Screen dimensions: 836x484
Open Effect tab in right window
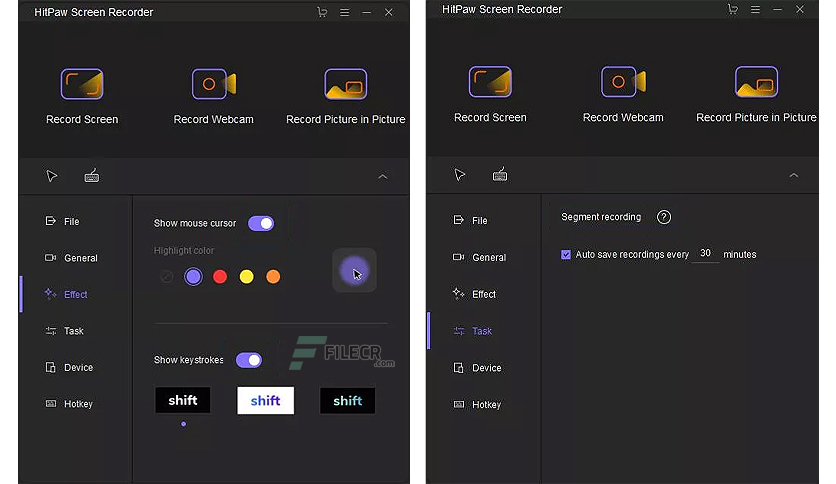474,294
